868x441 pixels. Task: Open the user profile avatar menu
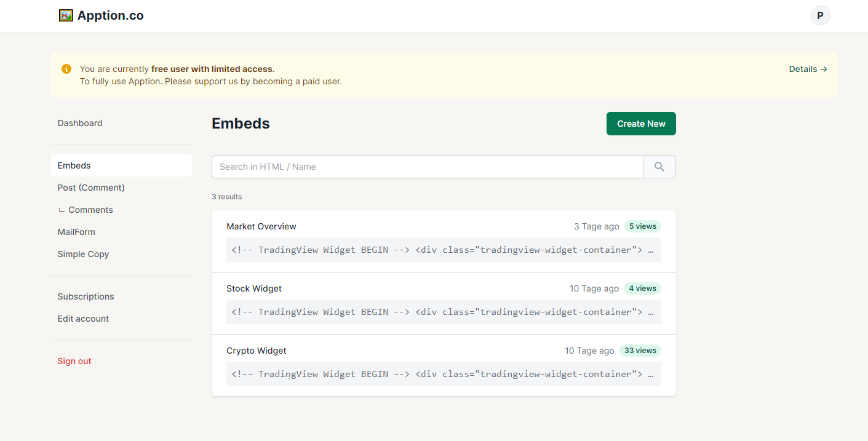(x=820, y=15)
